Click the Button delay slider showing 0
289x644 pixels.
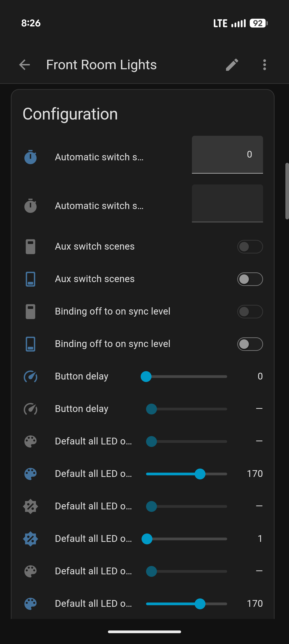(184, 377)
